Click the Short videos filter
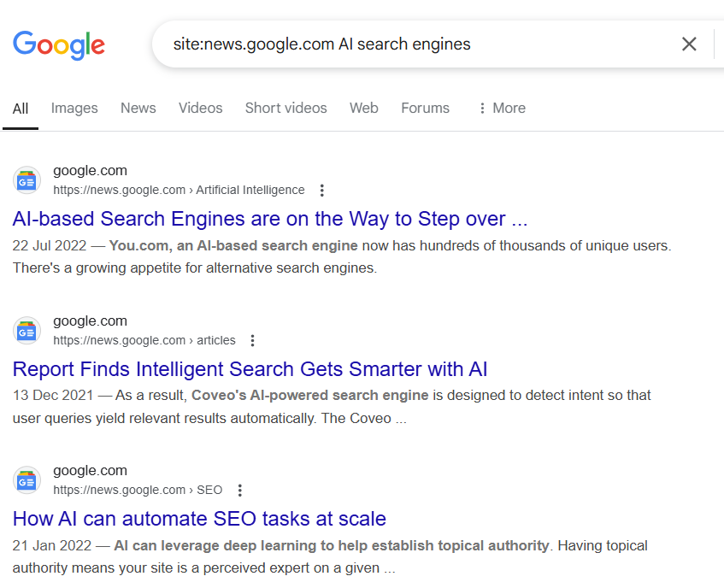Viewport: 724px width, 588px height. click(x=285, y=108)
